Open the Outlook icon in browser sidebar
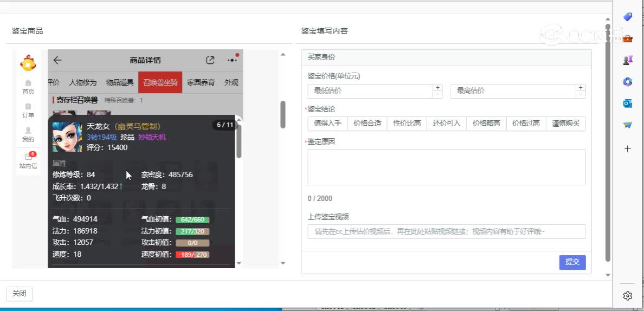This screenshot has height=311, width=644. pos(628,104)
